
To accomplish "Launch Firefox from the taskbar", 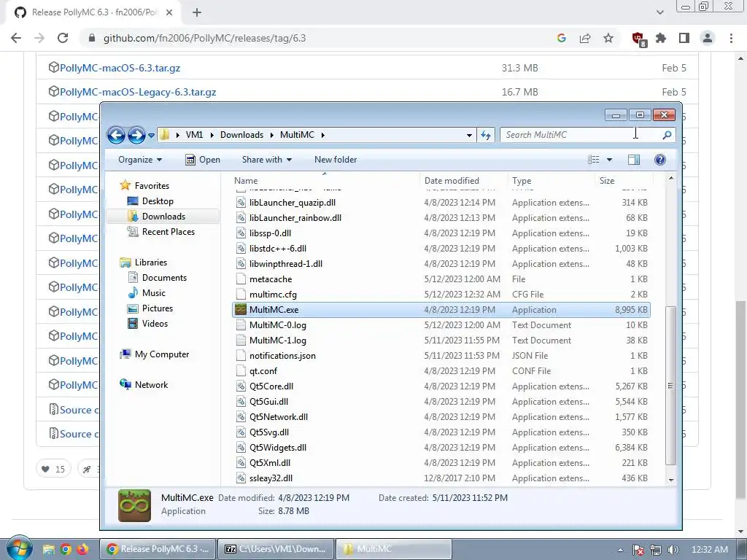I will [82, 549].
